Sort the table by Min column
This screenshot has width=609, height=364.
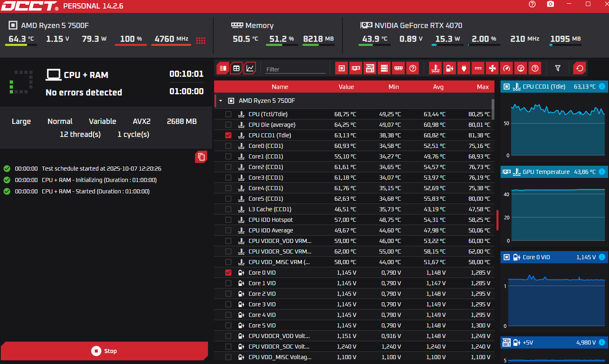pyautogui.click(x=393, y=87)
